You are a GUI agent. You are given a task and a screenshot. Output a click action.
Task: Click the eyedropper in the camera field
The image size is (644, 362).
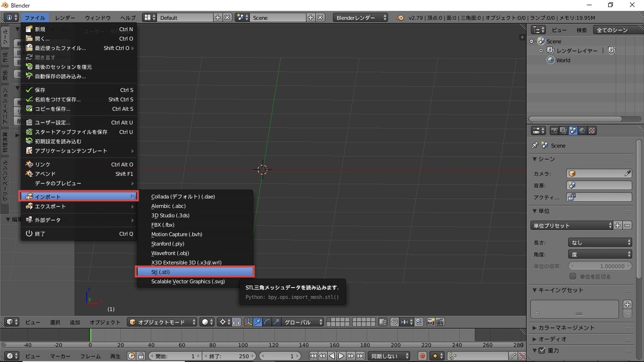(x=627, y=173)
